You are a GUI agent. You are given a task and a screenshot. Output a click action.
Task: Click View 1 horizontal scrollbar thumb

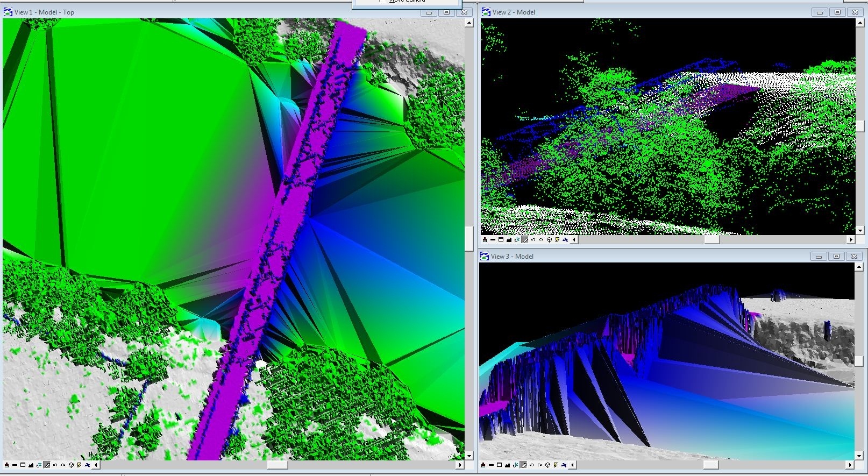[x=277, y=465]
